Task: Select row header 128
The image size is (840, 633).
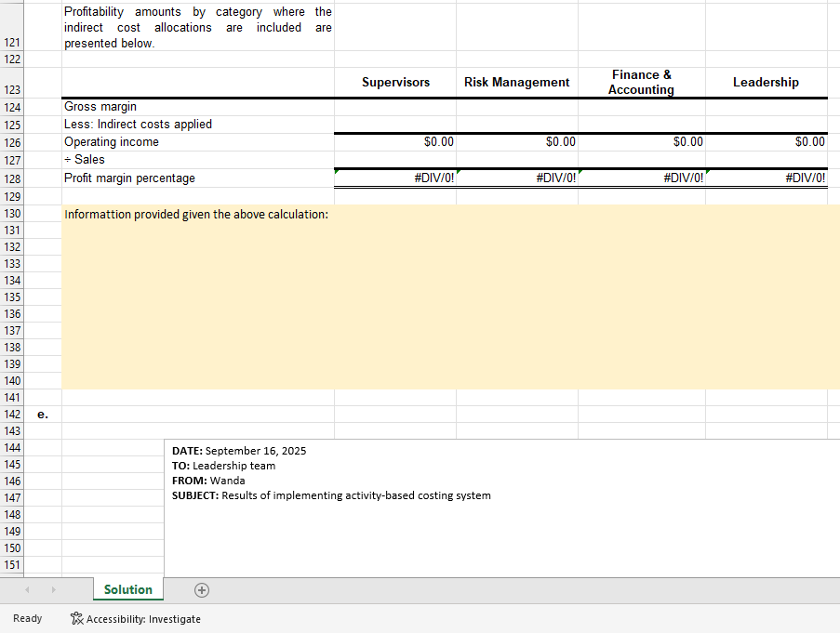Action: (x=12, y=178)
